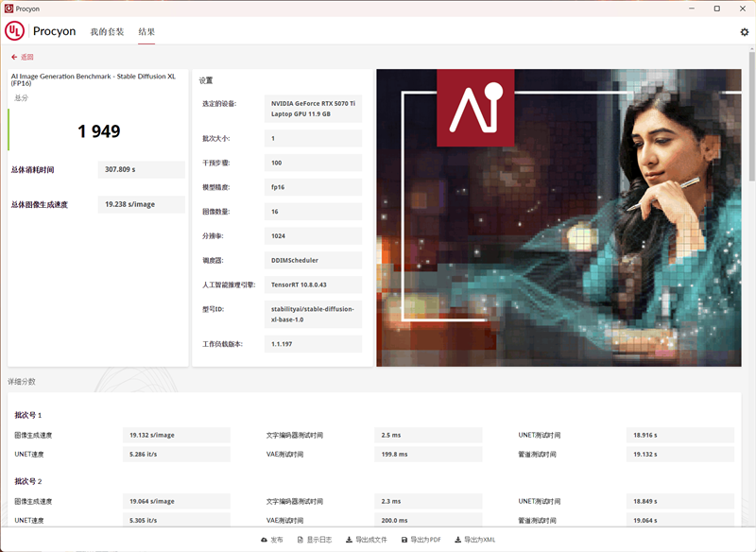Click the 19.132 s pipeline time value
This screenshot has height=552, width=756.
pyautogui.click(x=680, y=454)
